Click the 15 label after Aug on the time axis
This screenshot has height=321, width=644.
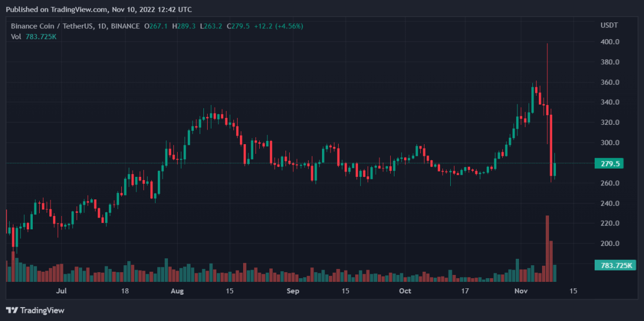click(x=230, y=291)
